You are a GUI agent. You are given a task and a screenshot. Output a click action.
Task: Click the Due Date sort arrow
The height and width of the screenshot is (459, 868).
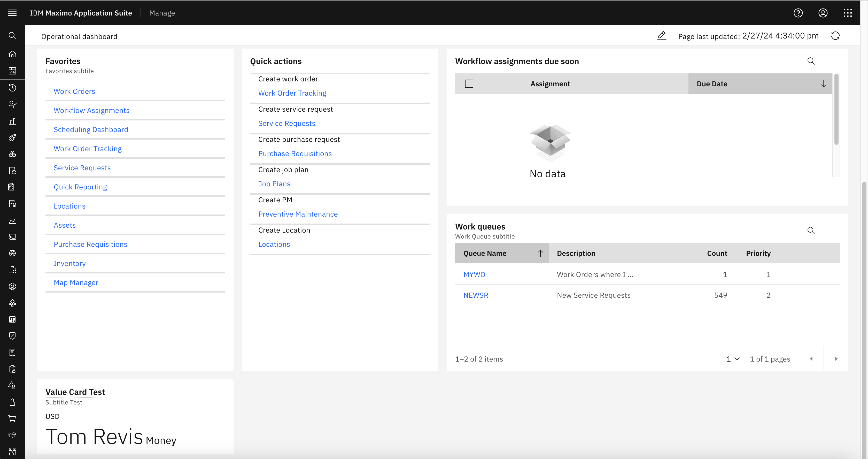click(824, 83)
